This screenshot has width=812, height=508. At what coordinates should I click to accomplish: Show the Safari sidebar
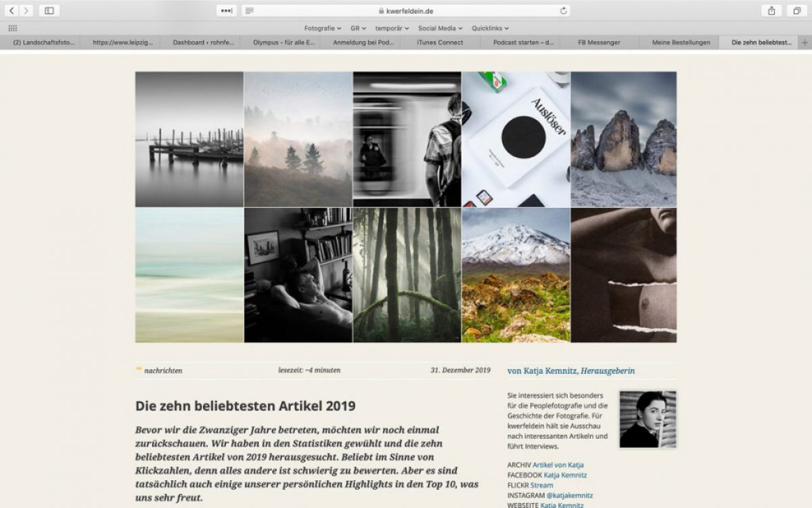pos(49,11)
